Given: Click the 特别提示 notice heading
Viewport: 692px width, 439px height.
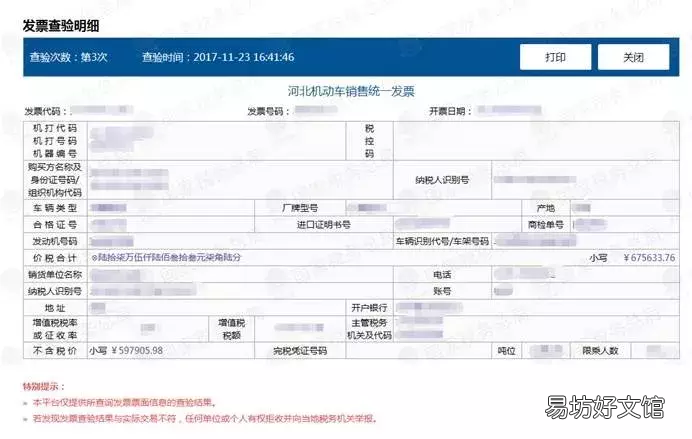Looking at the screenshot, I should [x=44, y=387].
